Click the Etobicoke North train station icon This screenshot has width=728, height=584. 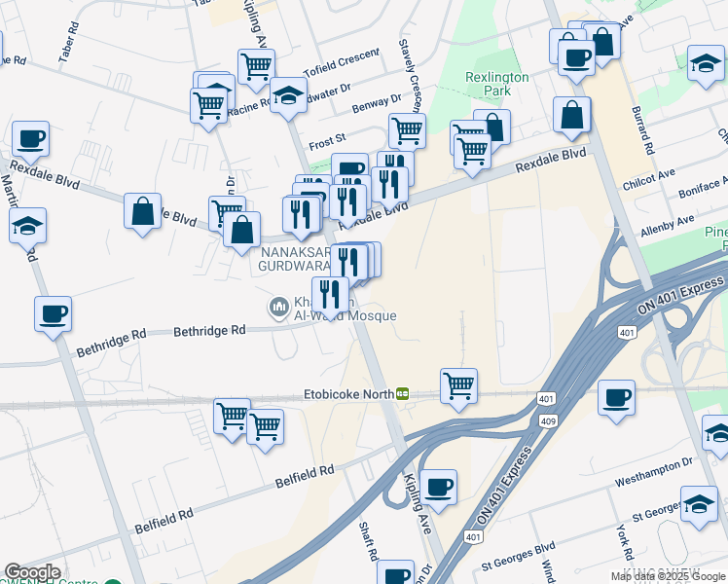pyautogui.click(x=403, y=394)
